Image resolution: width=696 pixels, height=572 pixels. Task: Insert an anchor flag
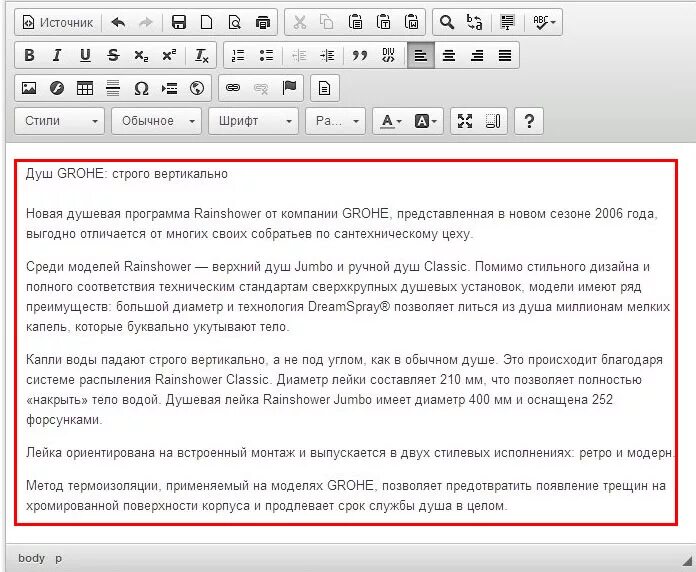[289, 88]
